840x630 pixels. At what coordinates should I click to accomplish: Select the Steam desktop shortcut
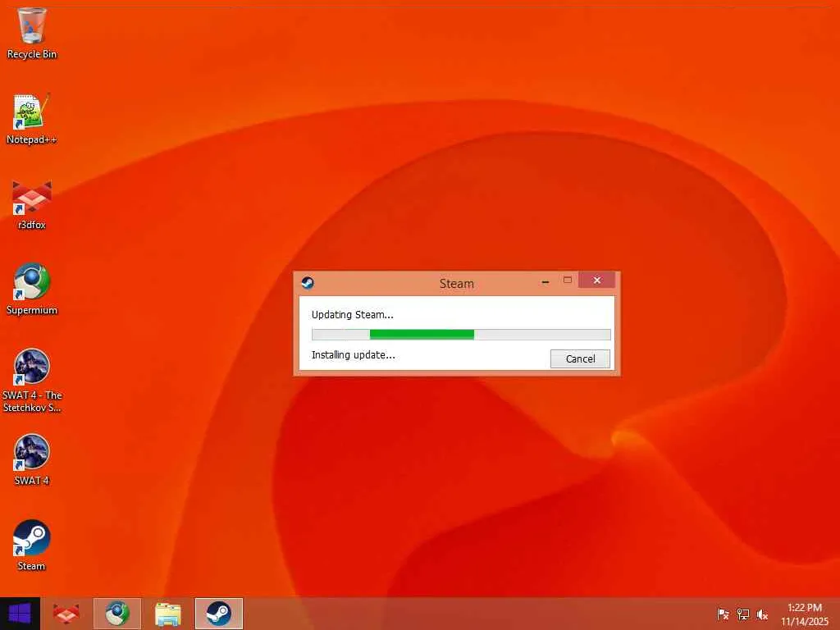click(32, 546)
